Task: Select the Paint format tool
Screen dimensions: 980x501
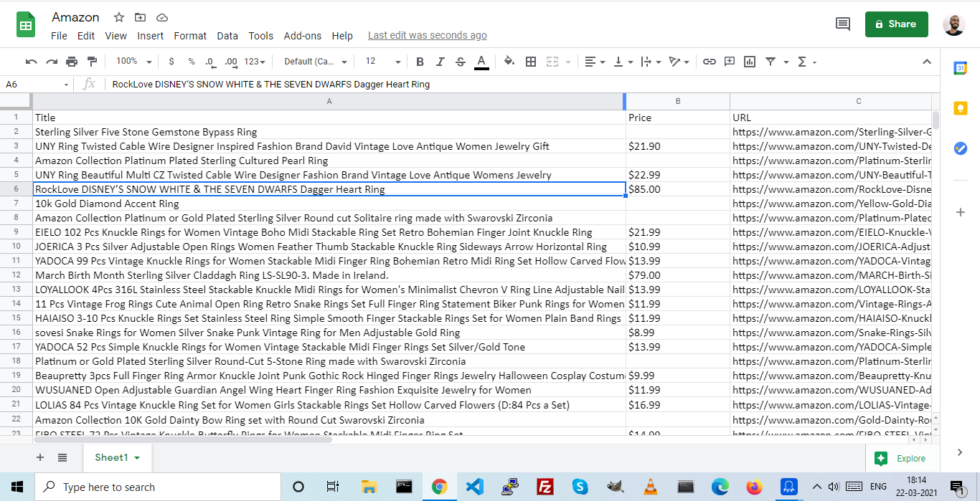Action: point(92,62)
